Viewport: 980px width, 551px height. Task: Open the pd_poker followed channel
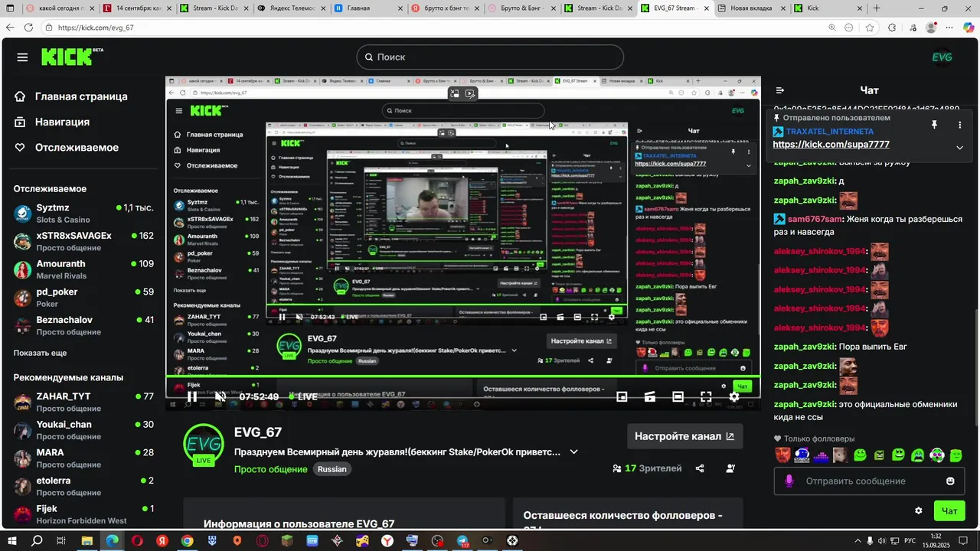coord(83,298)
